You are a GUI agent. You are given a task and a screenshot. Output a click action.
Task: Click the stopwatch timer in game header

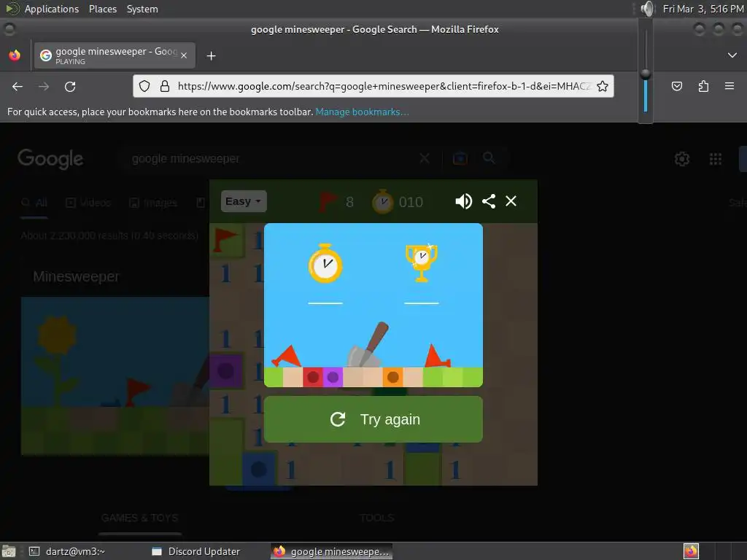382,201
